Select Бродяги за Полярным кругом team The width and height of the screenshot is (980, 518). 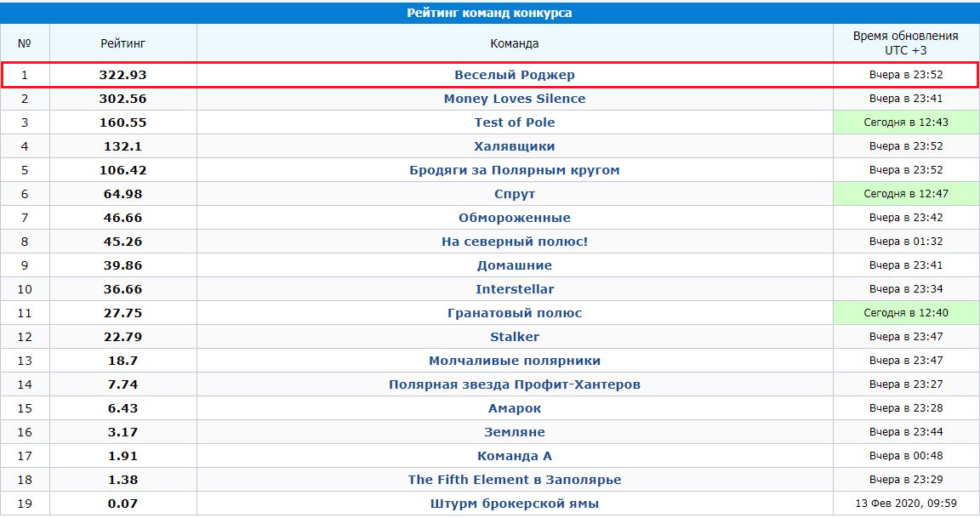click(x=514, y=170)
